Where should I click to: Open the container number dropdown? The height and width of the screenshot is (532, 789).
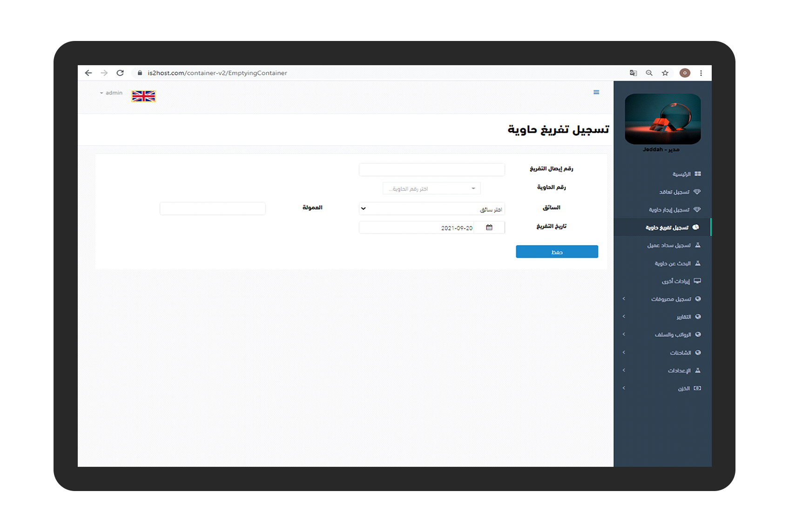pyautogui.click(x=432, y=189)
